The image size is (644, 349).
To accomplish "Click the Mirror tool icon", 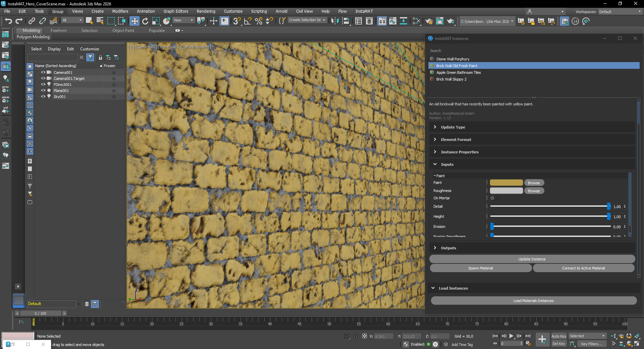I will [x=335, y=21].
